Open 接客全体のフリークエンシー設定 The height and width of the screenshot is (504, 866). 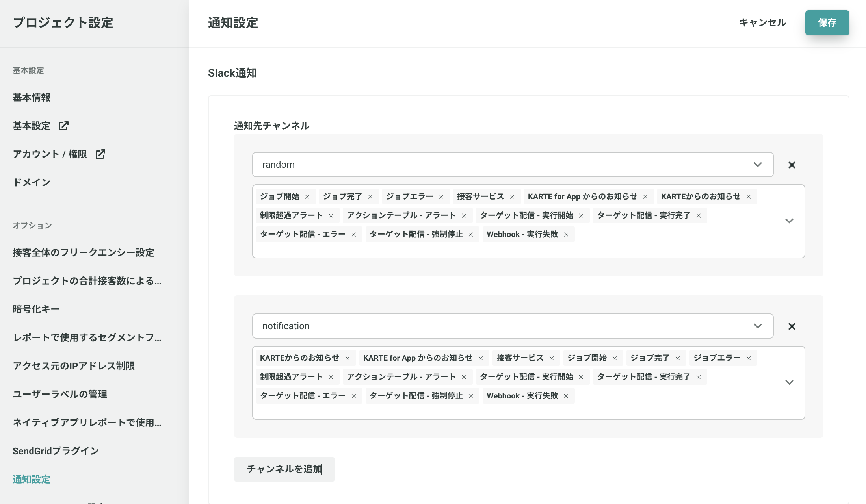(84, 253)
